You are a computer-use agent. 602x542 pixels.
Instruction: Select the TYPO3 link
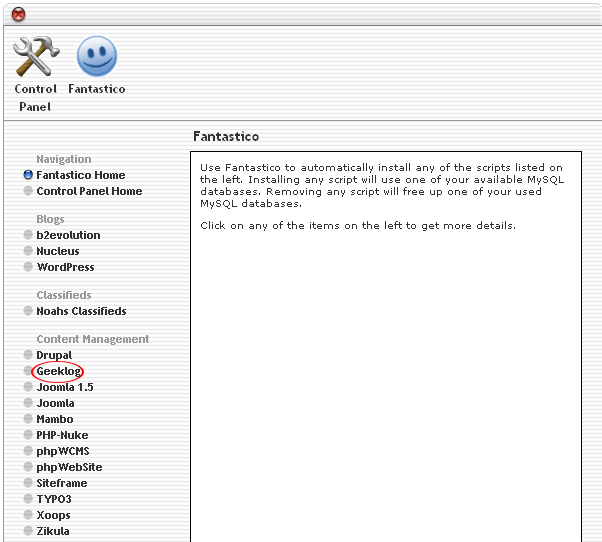point(54,499)
